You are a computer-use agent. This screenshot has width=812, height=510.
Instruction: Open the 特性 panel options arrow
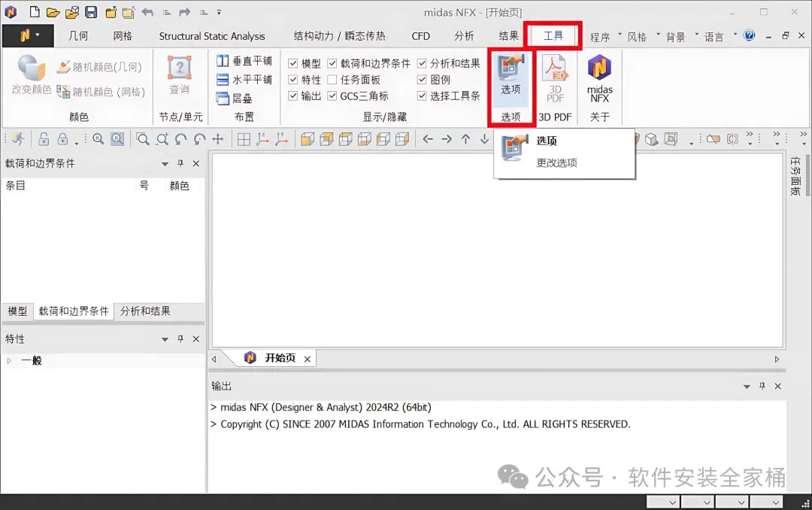tap(165, 339)
